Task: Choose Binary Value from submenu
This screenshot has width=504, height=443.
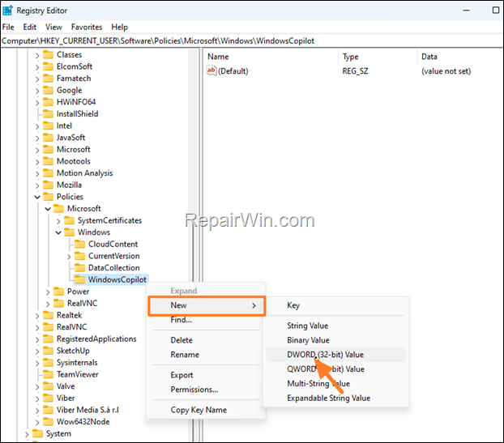Action: pyautogui.click(x=336, y=340)
